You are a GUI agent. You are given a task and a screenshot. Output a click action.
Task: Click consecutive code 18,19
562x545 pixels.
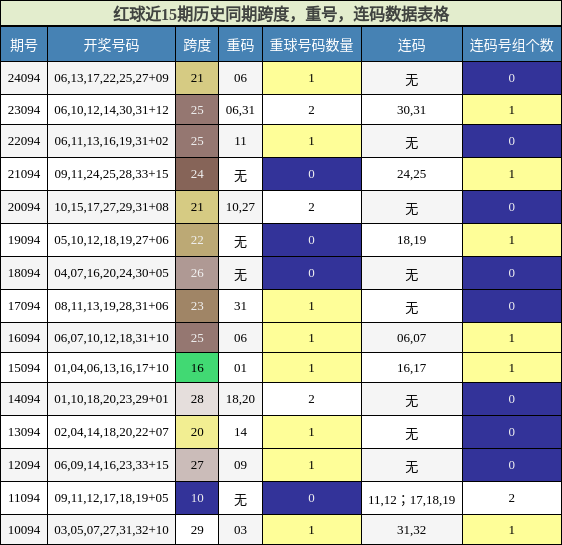click(x=411, y=240)
